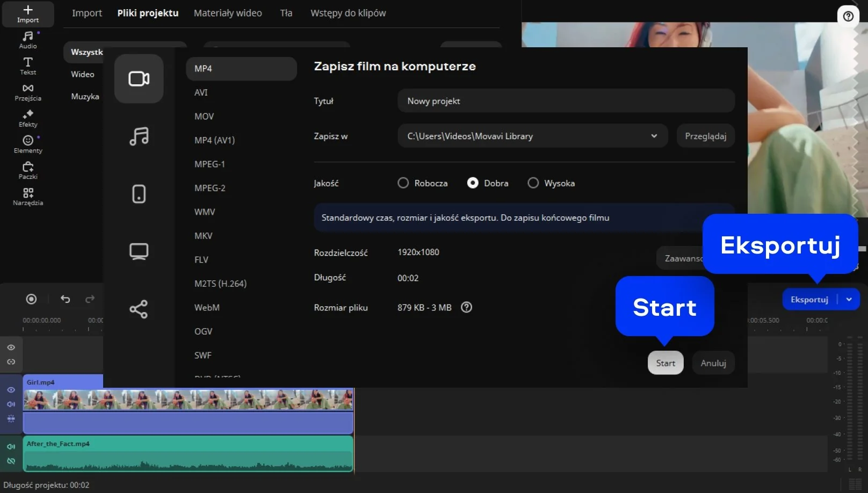Screen dimensions: 868x493
Task: Open the Wstępy do klipów tab
Action: click(x=348, y=13)
